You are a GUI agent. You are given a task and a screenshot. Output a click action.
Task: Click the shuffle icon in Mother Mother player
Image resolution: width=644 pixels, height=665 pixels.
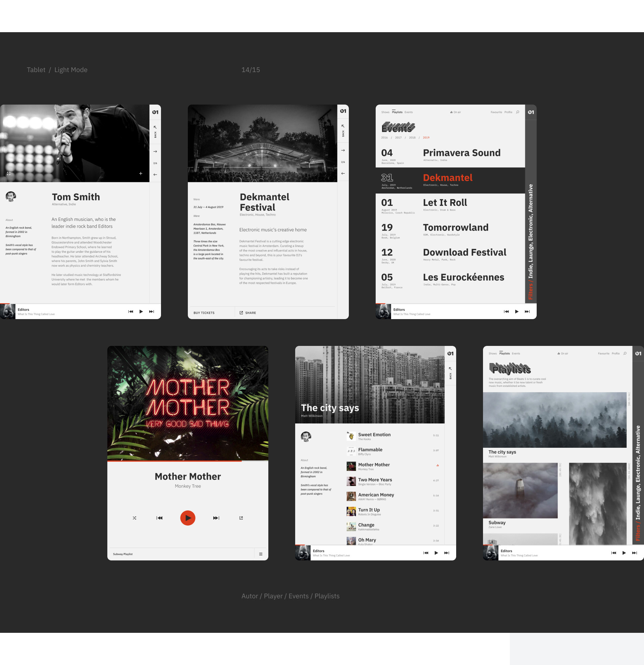pyautogui.click(x=135, y=518)
